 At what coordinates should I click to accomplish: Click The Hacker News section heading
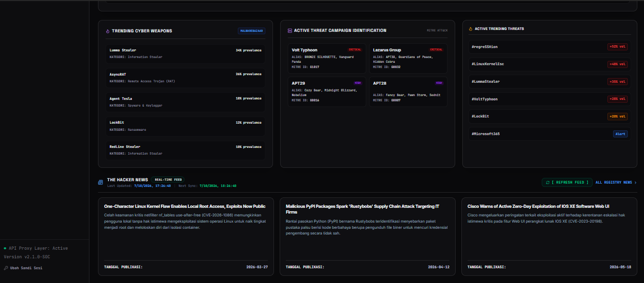point(127,180)
